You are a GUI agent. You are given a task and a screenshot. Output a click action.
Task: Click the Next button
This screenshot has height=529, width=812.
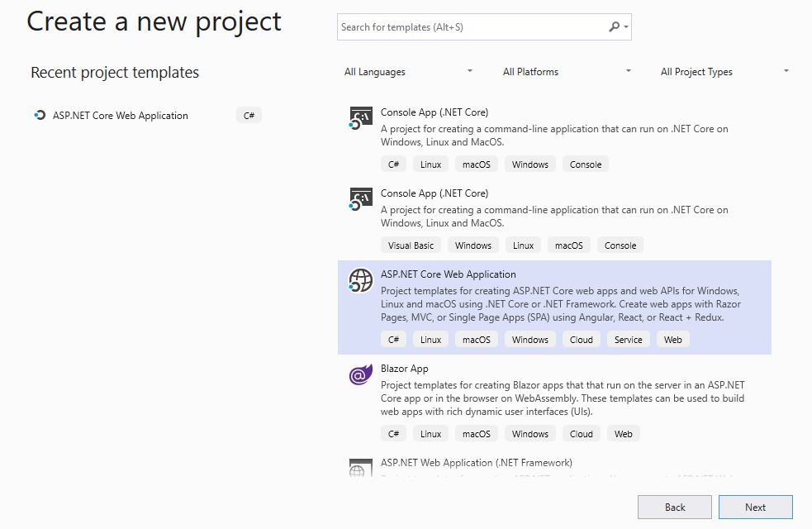(755, 508)
